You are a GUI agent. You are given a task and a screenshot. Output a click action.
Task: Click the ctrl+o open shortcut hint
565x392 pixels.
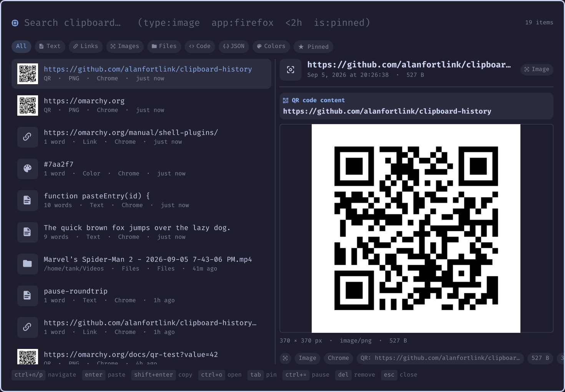(x=220, y=375)
